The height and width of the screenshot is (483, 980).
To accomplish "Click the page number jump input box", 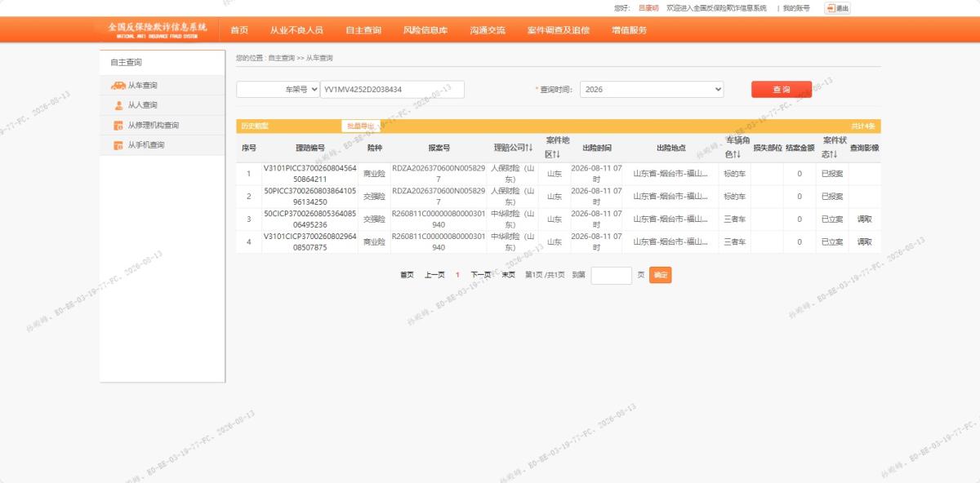I will click(612, 275).
